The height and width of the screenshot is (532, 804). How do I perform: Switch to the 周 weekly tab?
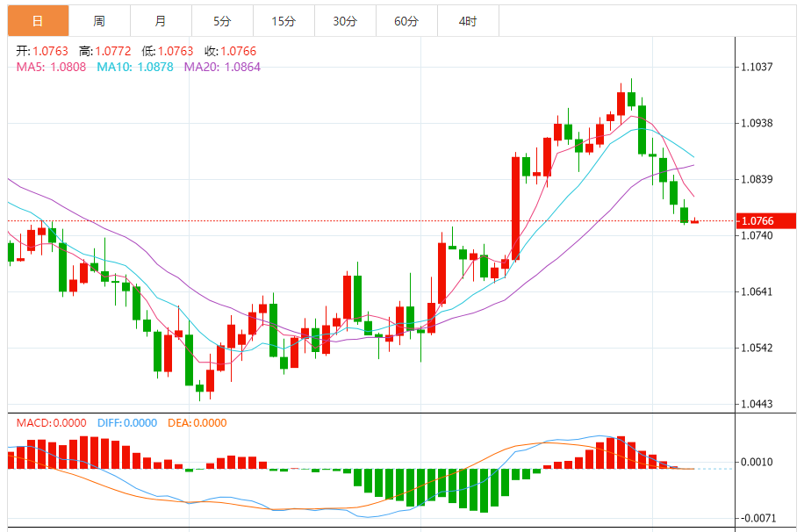pyautogui.click(x=99, y=21)
